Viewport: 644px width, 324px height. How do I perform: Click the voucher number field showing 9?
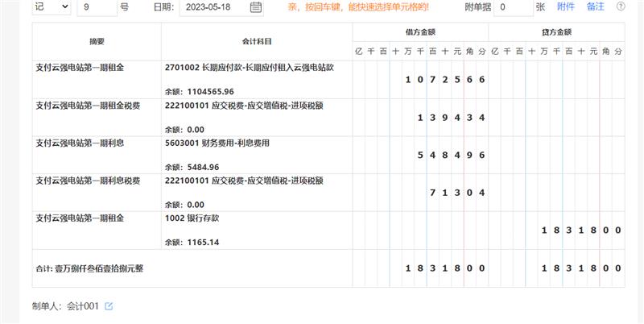pos(97,7)
